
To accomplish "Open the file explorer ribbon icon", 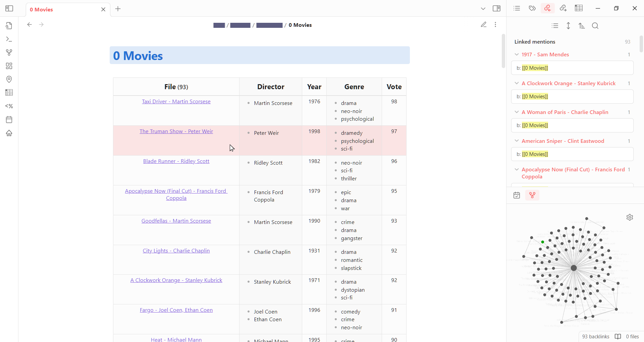I will (9, 25).
